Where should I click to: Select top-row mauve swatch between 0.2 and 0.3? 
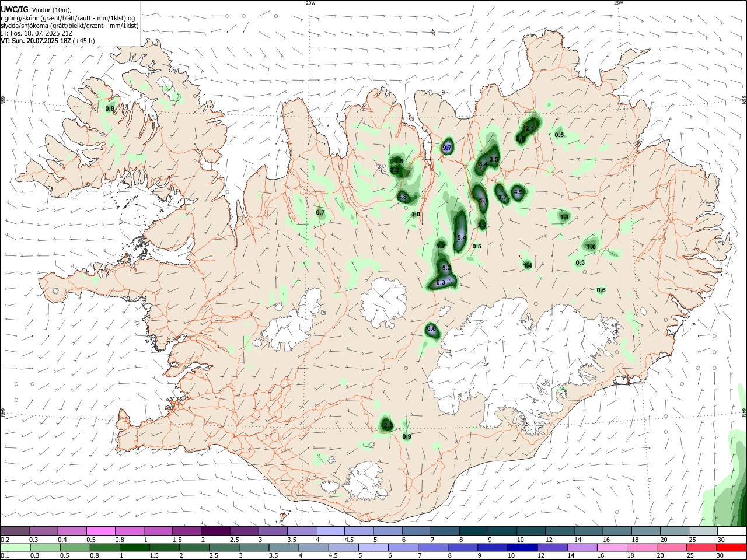(x=15, y=531)
